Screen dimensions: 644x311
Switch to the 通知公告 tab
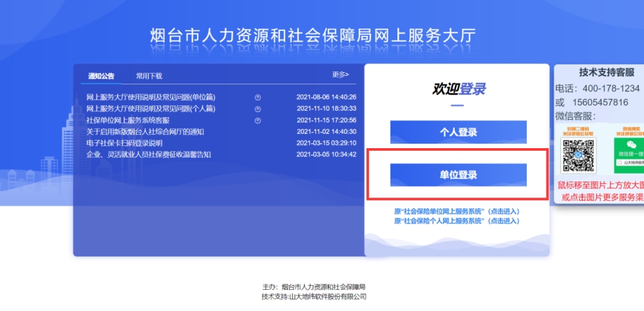tap(101, 76)
